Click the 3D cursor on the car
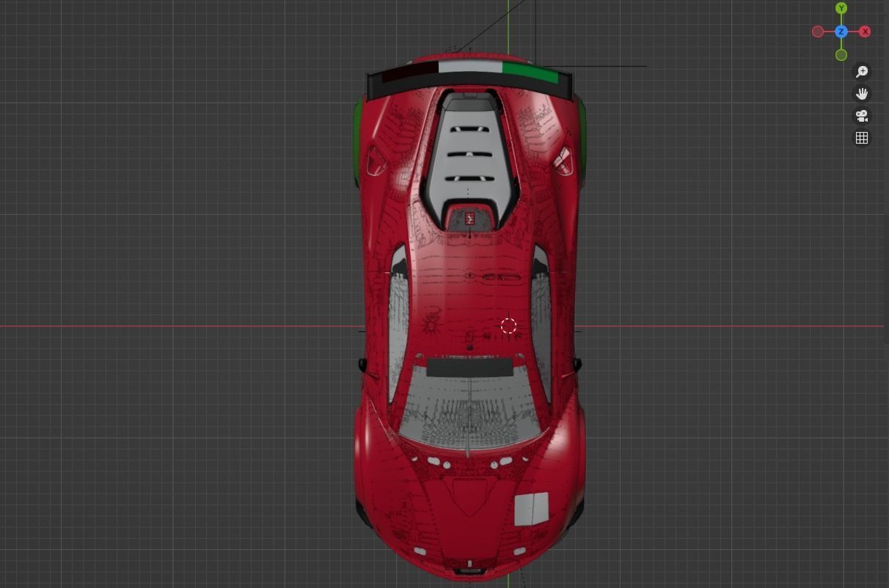 (508, 326)
